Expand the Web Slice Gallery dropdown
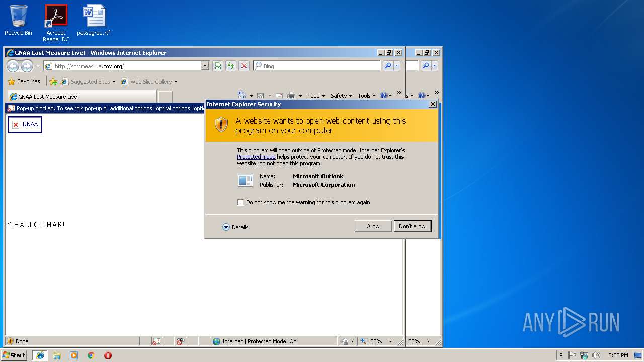 [x=176, y=82]
